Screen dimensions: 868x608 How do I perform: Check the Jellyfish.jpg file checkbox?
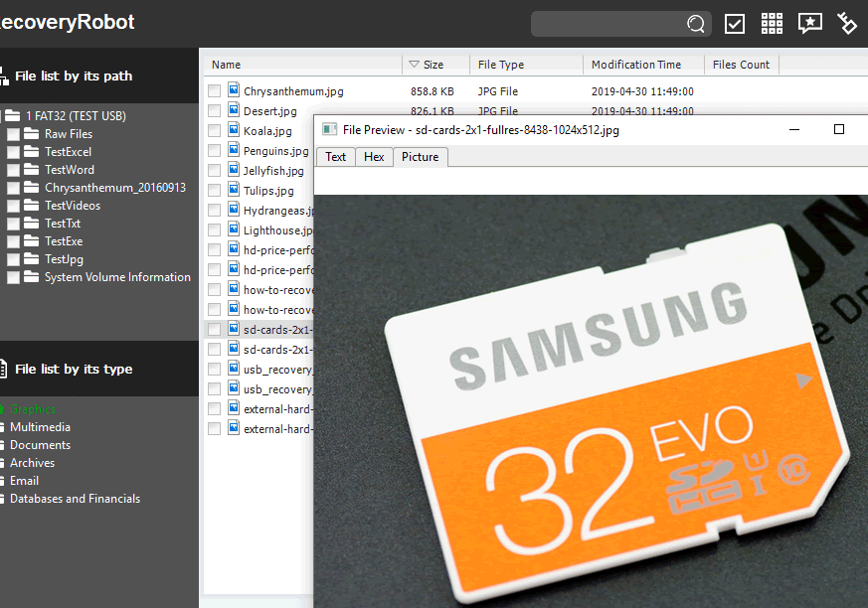(x=214, y=171)
